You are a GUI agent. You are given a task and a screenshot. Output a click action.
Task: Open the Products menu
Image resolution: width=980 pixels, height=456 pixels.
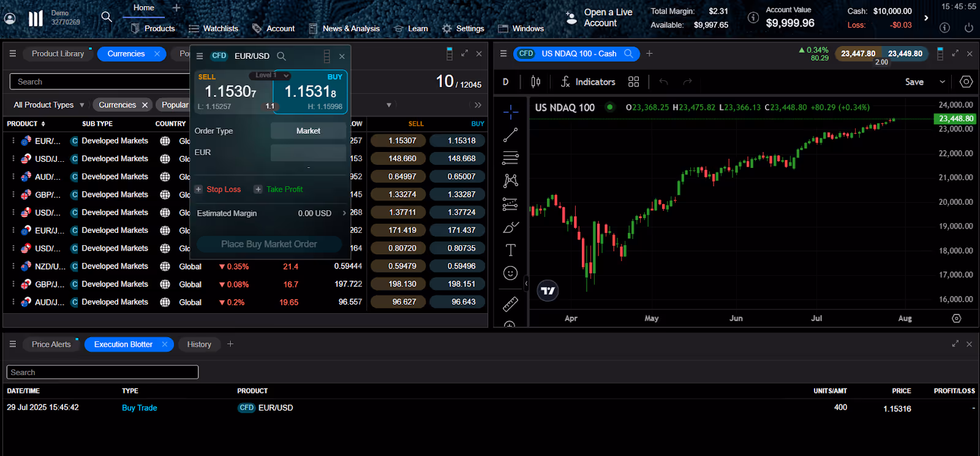153,28
